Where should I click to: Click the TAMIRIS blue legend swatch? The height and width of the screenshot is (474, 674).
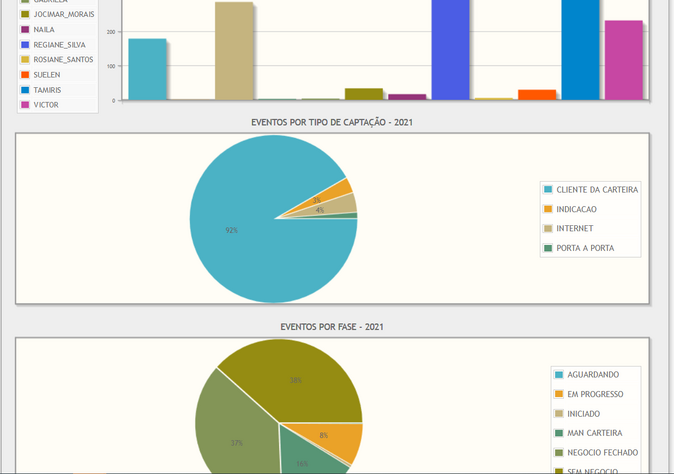pos(25,89)
